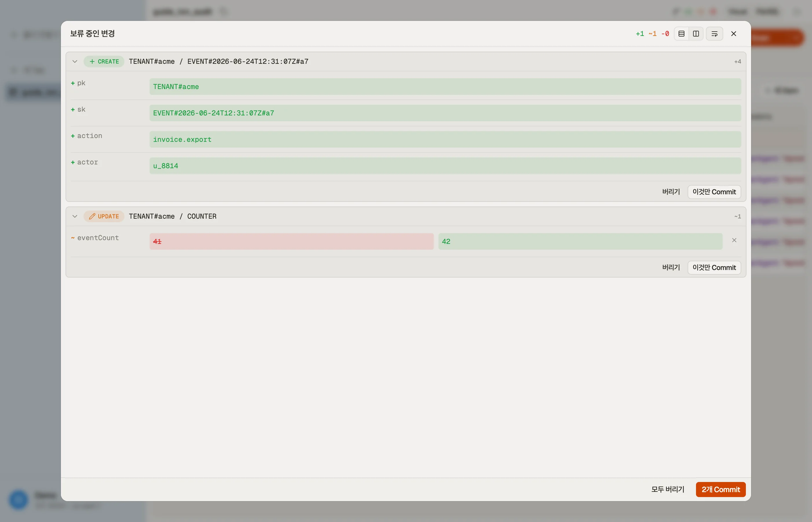
Task: Click the action value invoice.export
Action: click(445, 139)
